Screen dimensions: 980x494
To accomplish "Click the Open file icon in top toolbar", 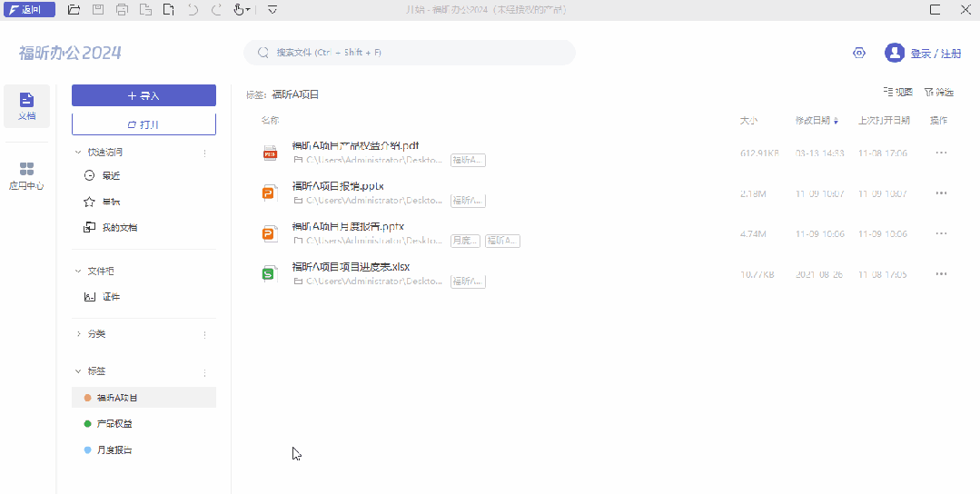I will point(74,10).
